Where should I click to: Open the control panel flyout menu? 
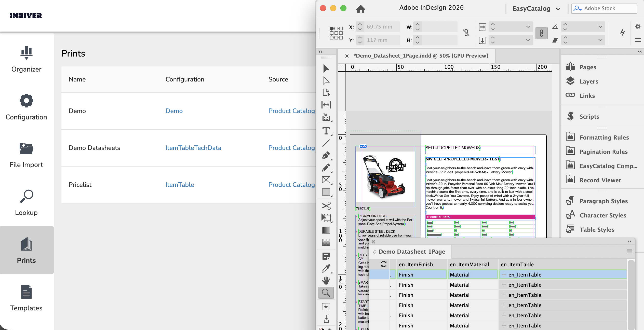638,40
